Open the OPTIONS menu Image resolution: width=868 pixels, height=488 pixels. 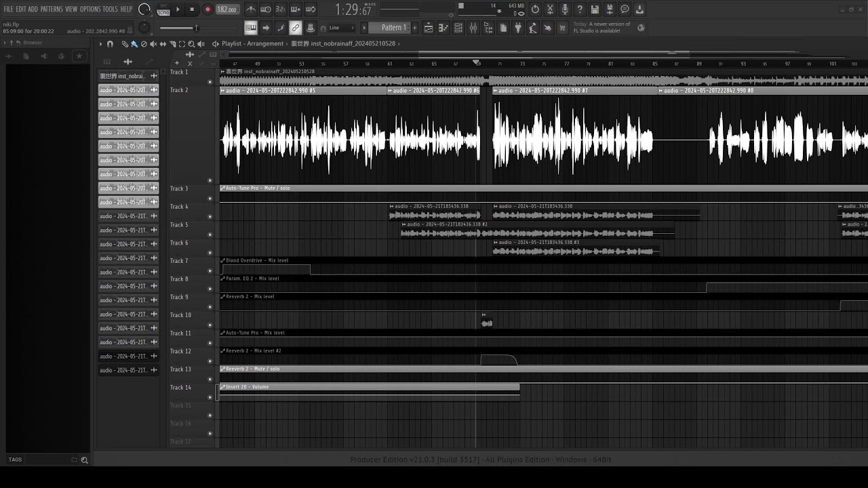(90, 9)
